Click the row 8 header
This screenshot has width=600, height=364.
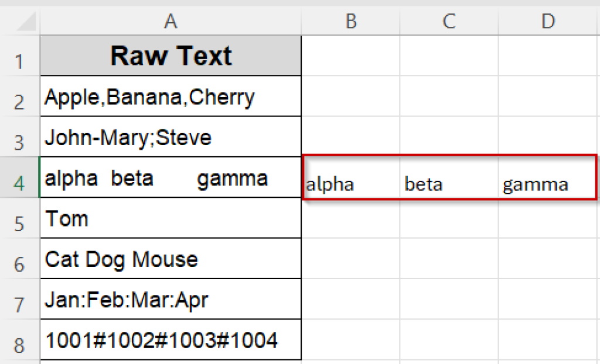click(x=20, y=339)
